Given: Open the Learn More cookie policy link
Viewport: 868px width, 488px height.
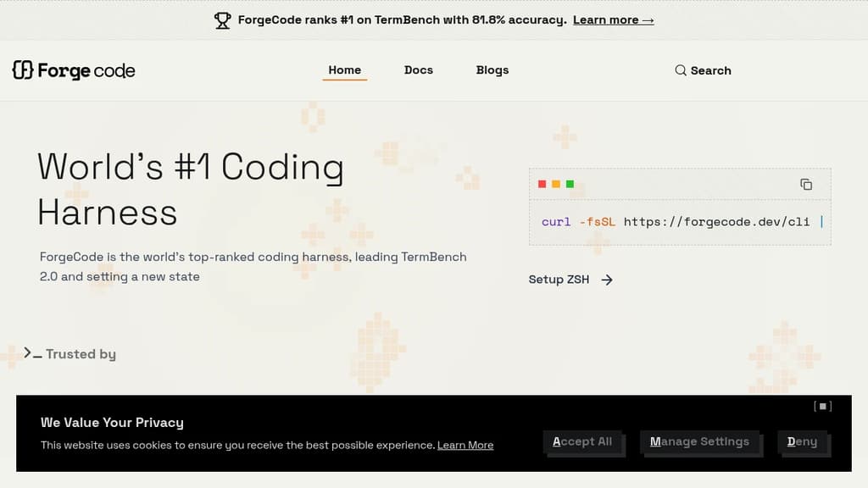Looking at the screenshot, I should [465, 445].
